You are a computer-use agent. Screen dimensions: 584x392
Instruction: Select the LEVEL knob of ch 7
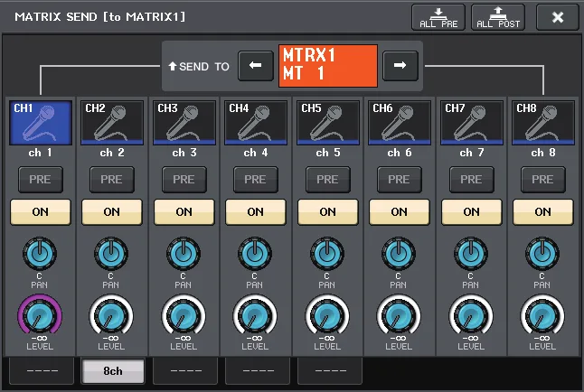(x=471, y=314)
